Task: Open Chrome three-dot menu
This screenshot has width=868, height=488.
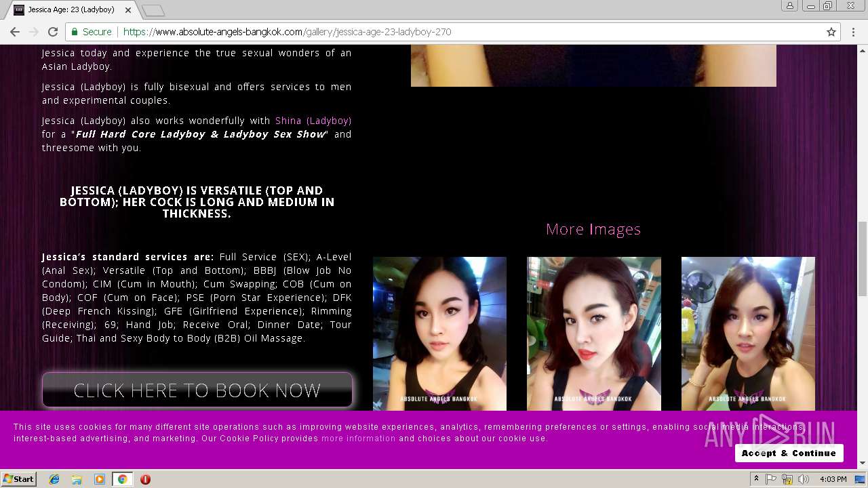Action: point(854,32)
